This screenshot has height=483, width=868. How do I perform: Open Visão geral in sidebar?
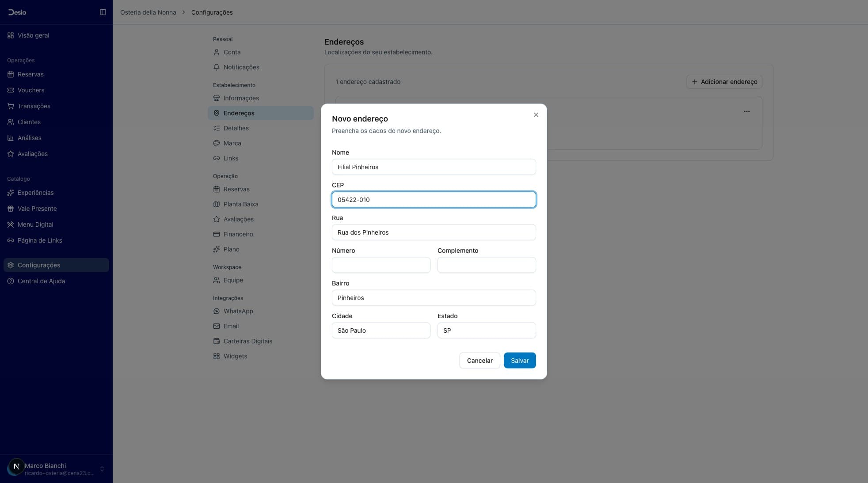coord(56,35)
